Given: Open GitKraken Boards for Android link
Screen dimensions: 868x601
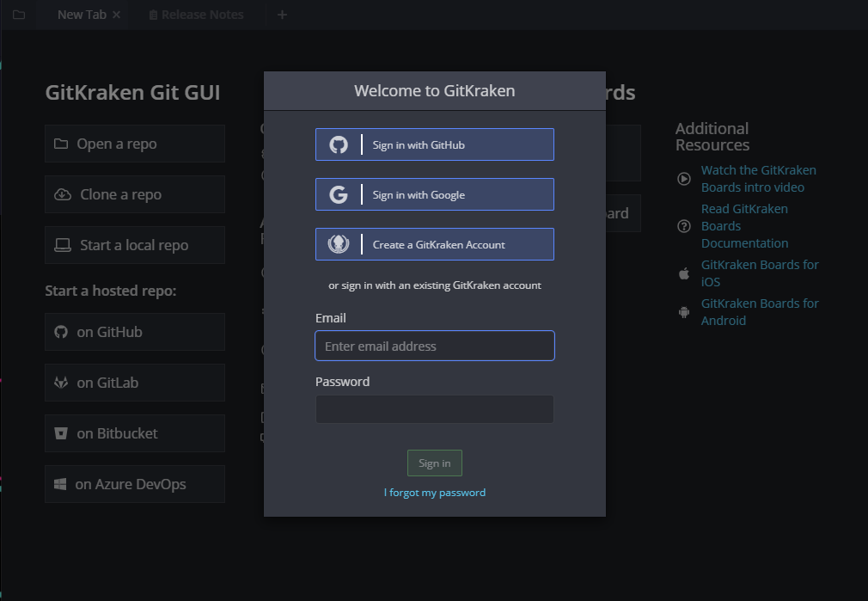Looking at the screenshot, I should pos(760,312).
